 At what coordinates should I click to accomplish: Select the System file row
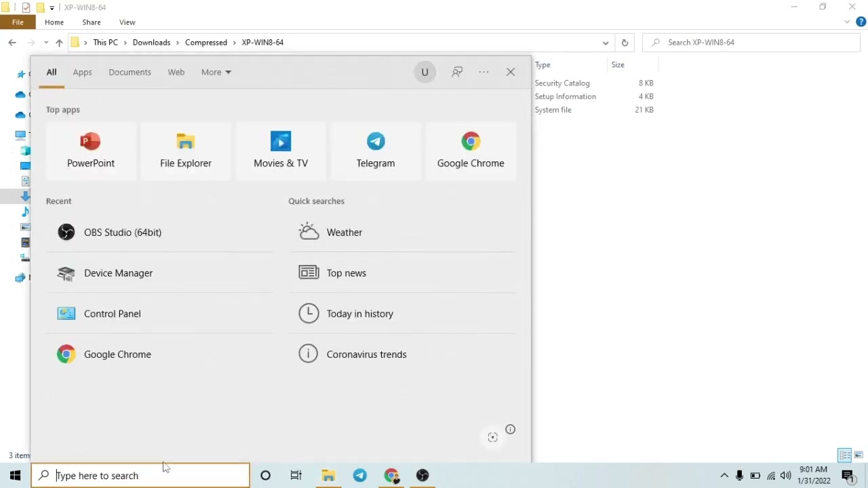(594, 110)
